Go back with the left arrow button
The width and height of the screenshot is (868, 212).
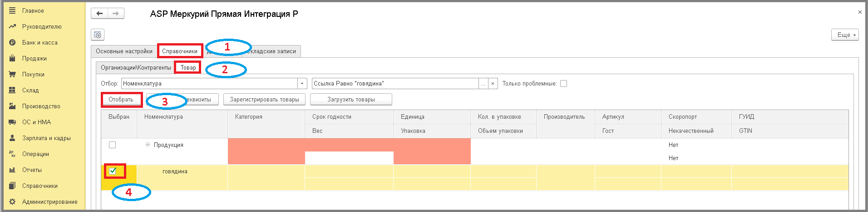tap(99, 14)
